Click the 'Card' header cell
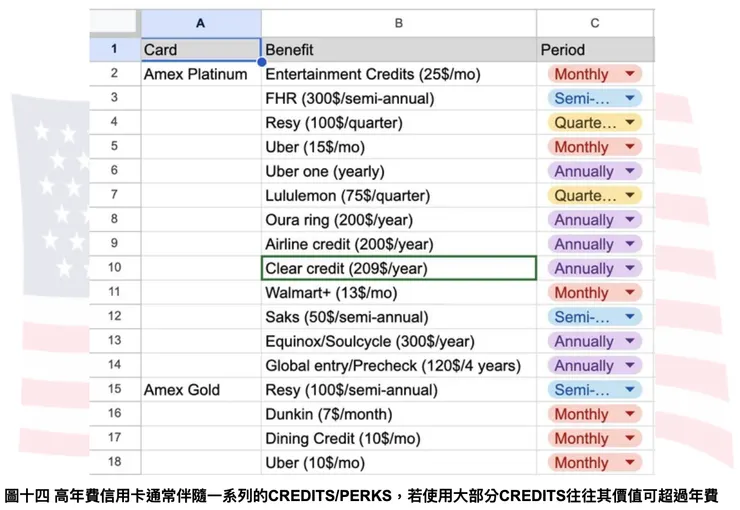 [x=201, y=50]
